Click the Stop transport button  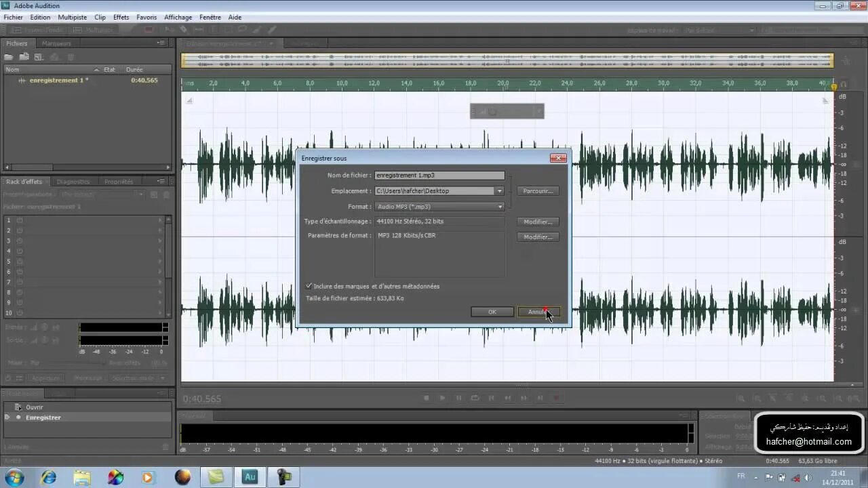coord(426,398)
